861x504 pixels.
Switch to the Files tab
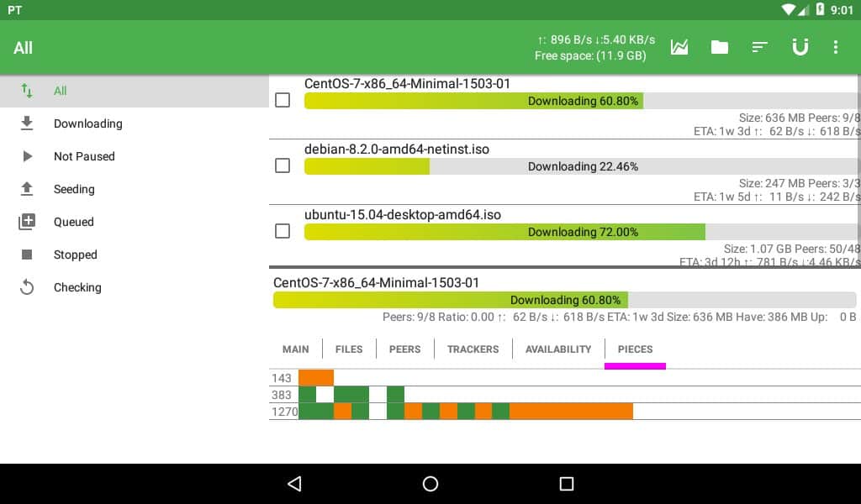[349, 349]
